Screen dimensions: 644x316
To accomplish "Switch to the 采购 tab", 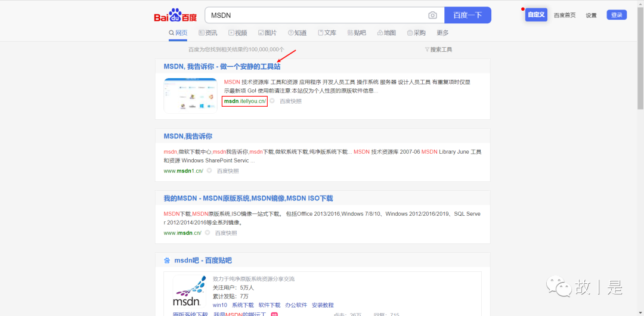I will (416, 33).
